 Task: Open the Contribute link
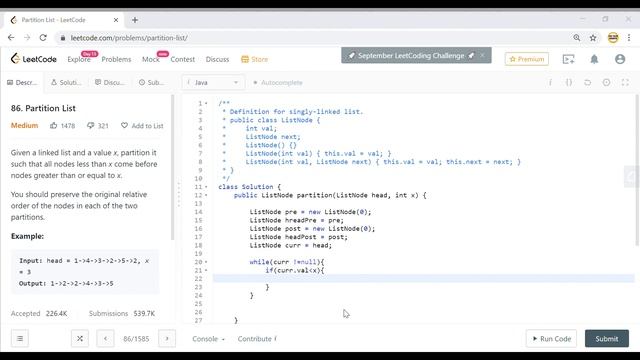click(x=257, y=339)
